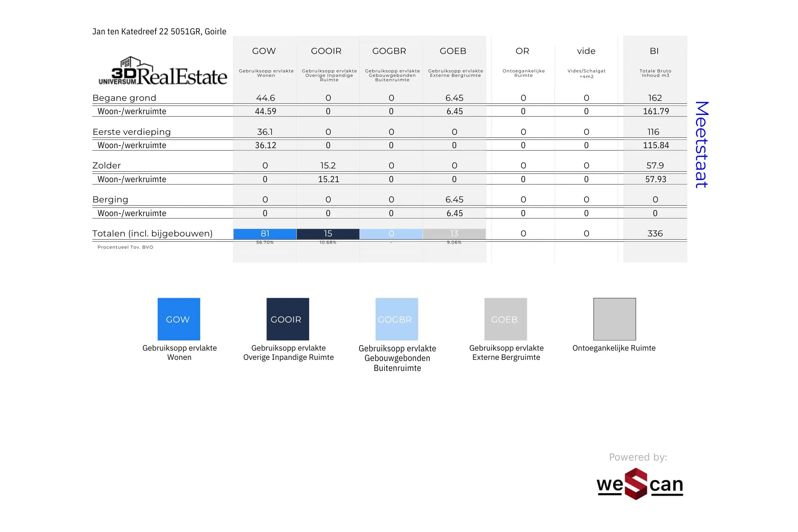This screenshot has height=532, width=798.
Task: Click the blue GOW total cell 81
Action: (x=265, y=233)
